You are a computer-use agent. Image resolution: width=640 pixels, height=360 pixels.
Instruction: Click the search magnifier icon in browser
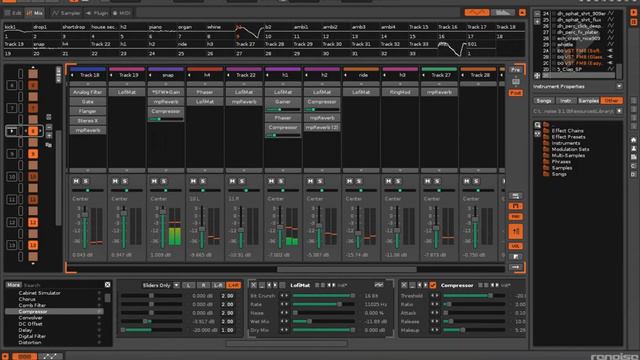pyautogui.click(x=538, y=125)
